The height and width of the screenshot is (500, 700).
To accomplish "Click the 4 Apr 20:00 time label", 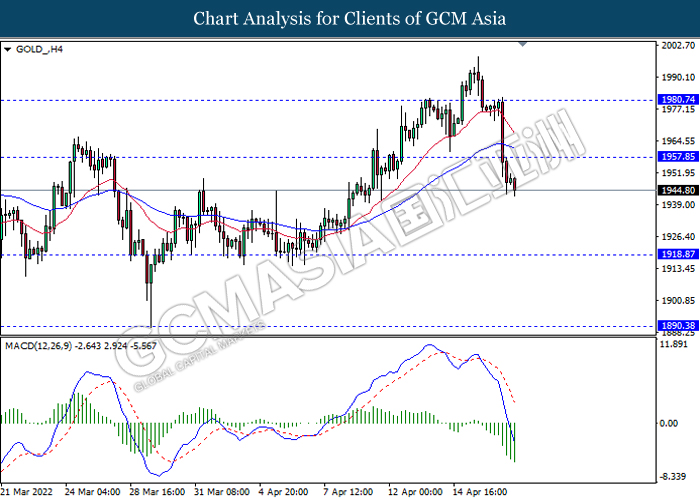I will pos(284,492).
